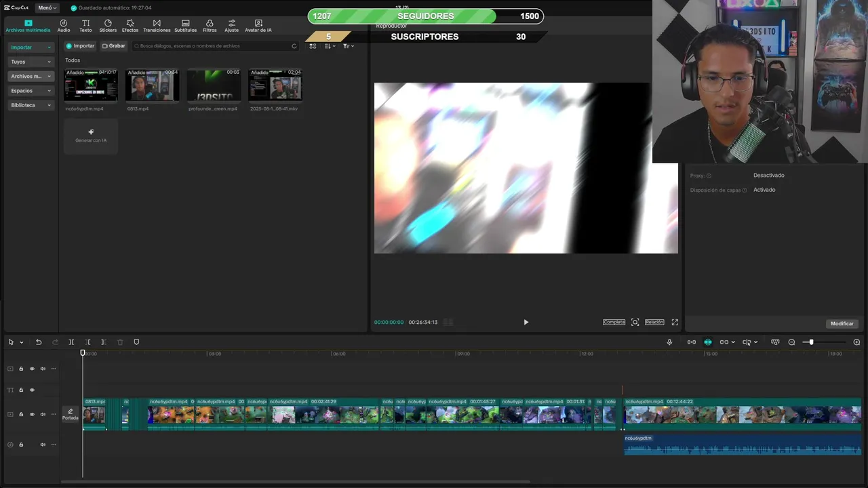Click the microphone voice-over record icon

(x=669, y=342)
